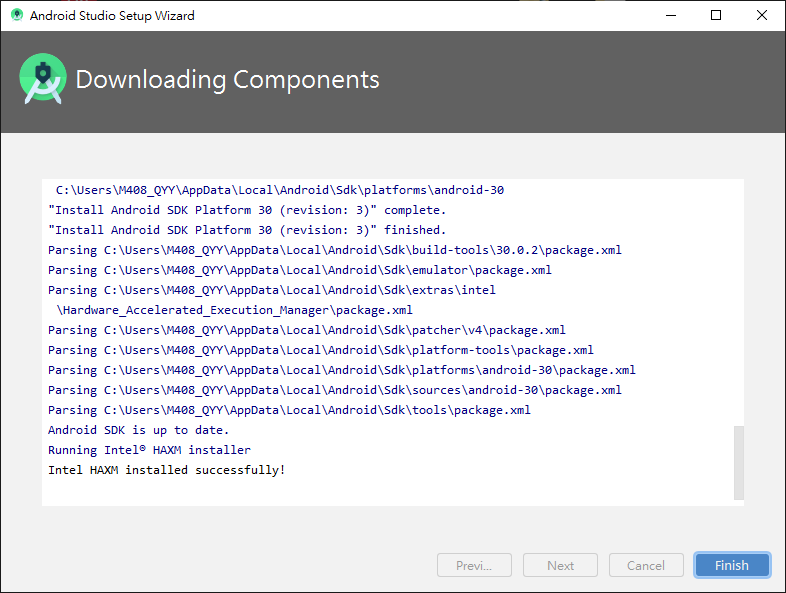Click 'Android SDK is up to date.' line
786x593 pixels.
pyautogui.click(x=138, y=430)
